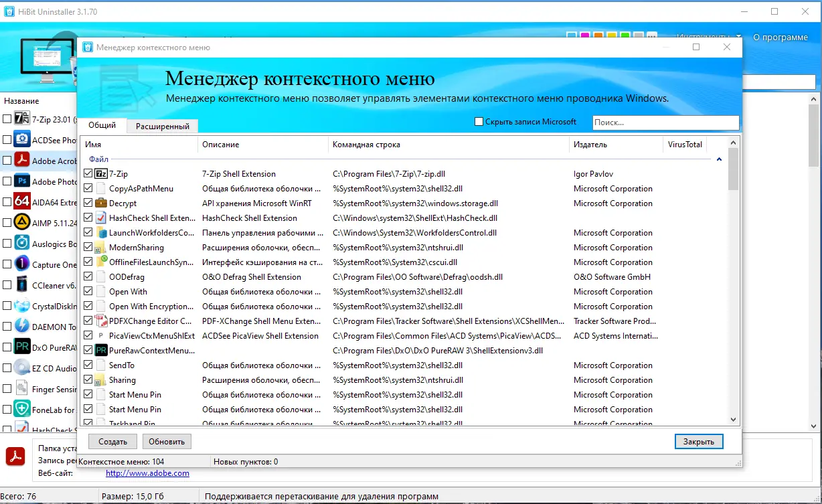Click the Adobe Acrobat icon in program list

pos(22,161)
